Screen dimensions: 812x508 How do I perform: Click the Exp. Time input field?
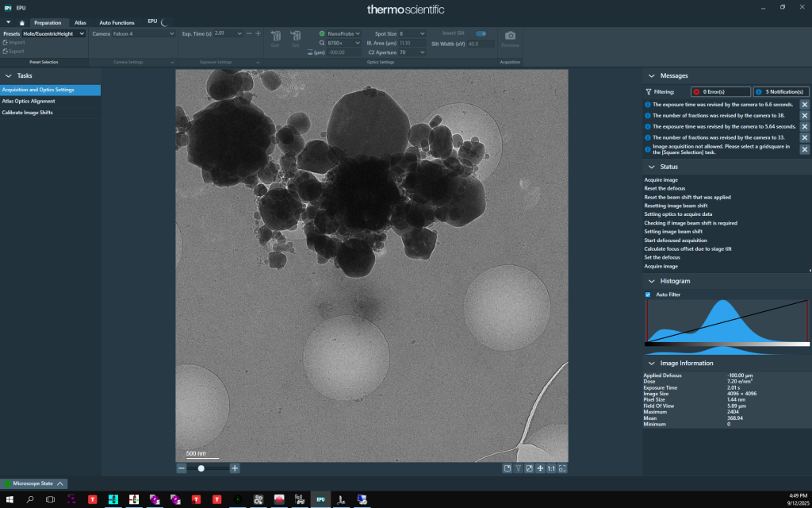click(223, 33)
